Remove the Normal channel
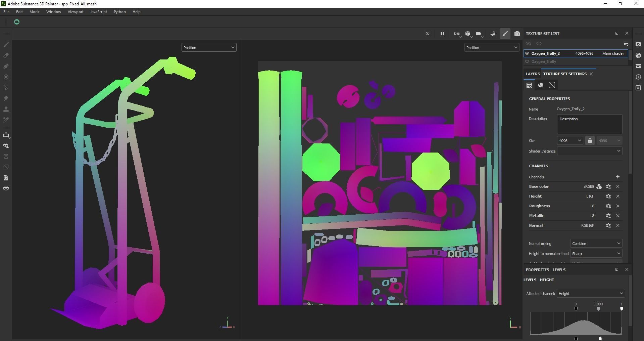 pyautogui.click(x=618, y=226)
